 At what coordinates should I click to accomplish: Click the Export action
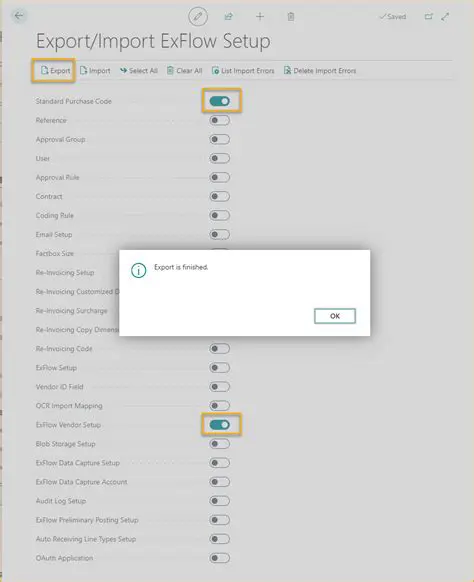point(55,71)
